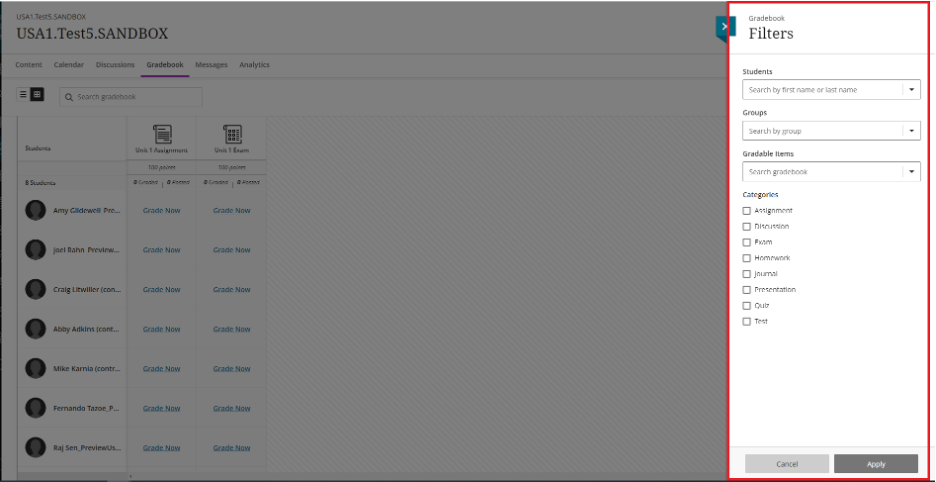Click Grade Now for Fernando Tazoe's Unit 1 Assignment
The width and height of the screenshot is (936, 482).
click(162, 408)
